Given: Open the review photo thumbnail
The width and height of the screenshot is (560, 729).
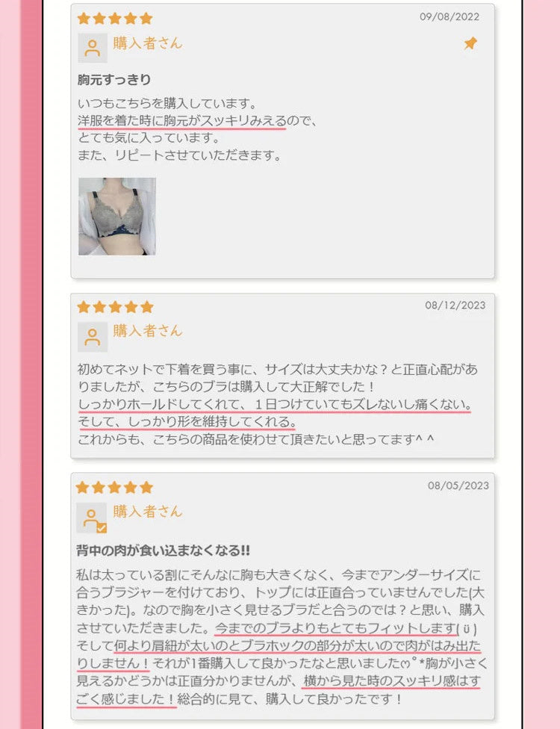Looking at the screenshot, I should pyautogui.click(x=117, y=216).
